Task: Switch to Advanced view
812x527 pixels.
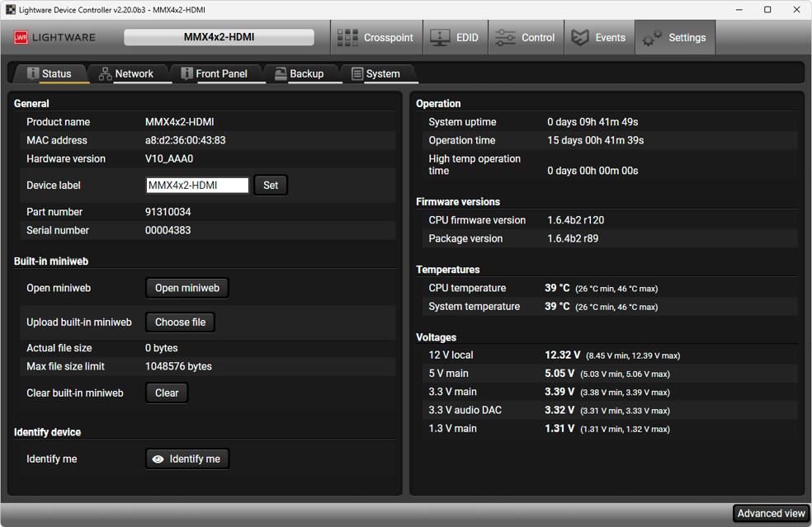Action: click(x=771, y=514)
